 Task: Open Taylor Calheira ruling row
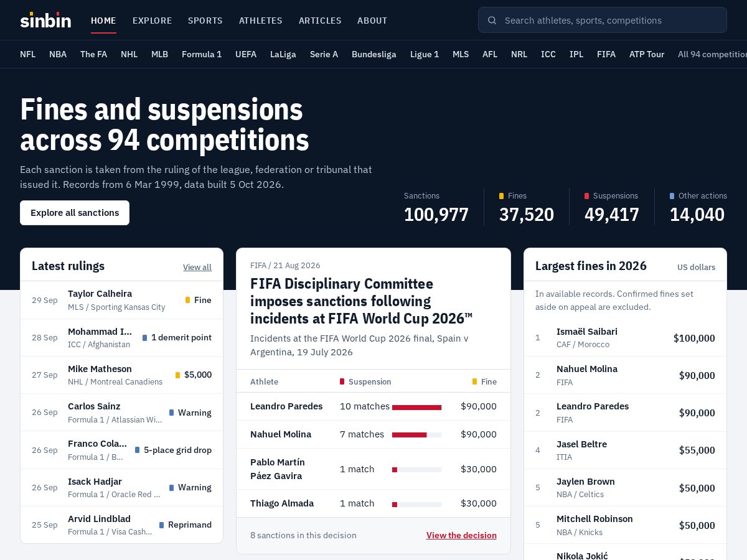(x=121, y=300)
